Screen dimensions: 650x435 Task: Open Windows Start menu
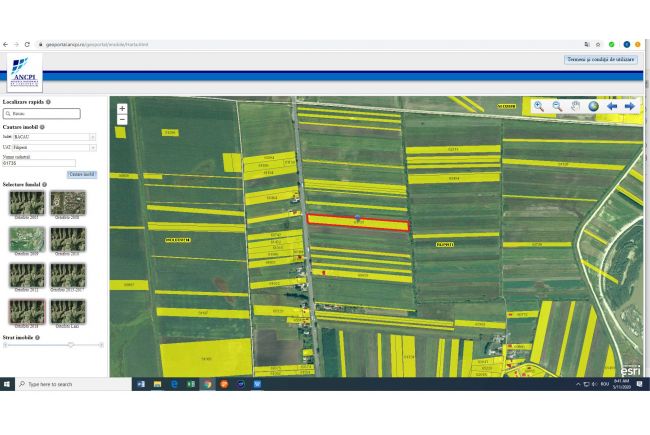pos(7,384)
